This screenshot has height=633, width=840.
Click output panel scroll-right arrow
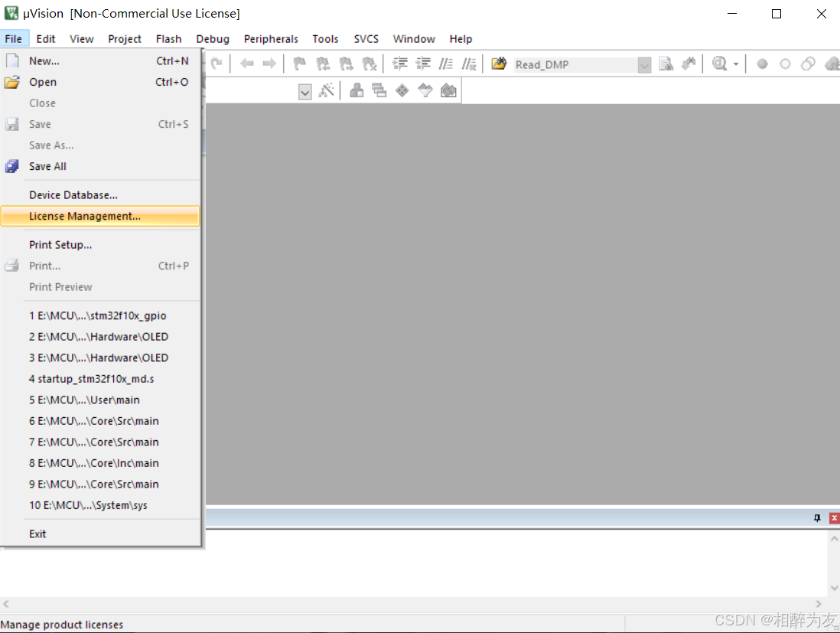(818, 604)
